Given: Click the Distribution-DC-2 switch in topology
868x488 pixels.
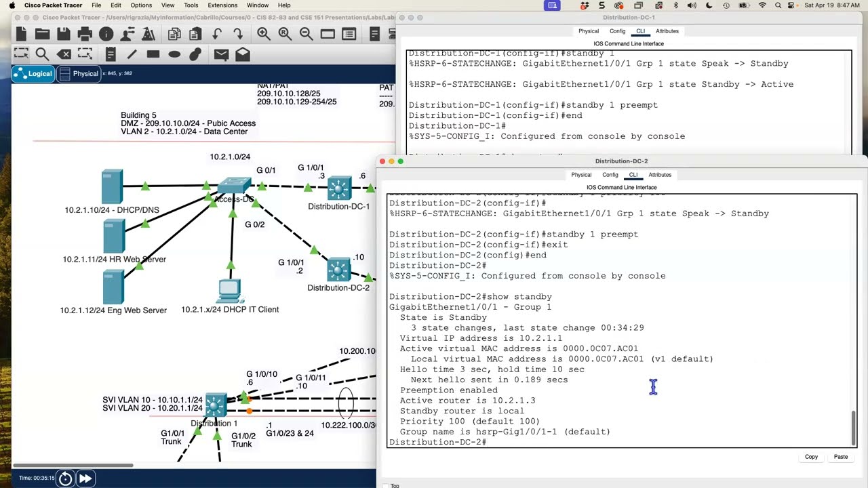Looking at the screenshot, I should 338,270.
